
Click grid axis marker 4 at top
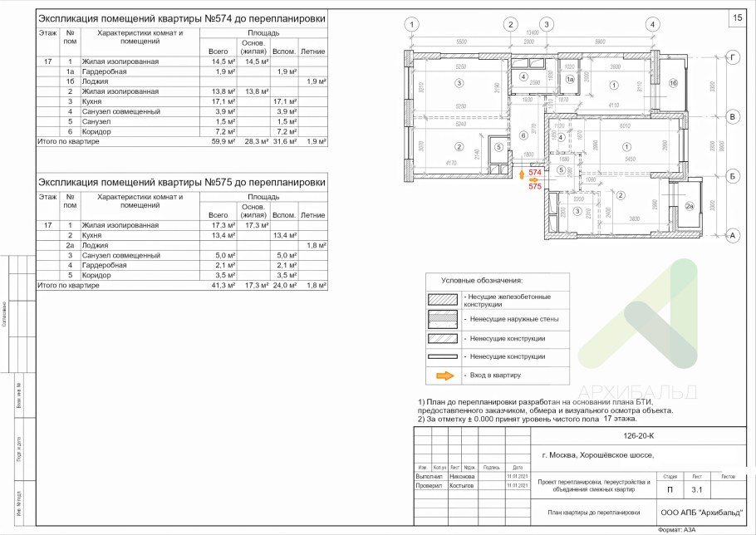coord(654,24)
